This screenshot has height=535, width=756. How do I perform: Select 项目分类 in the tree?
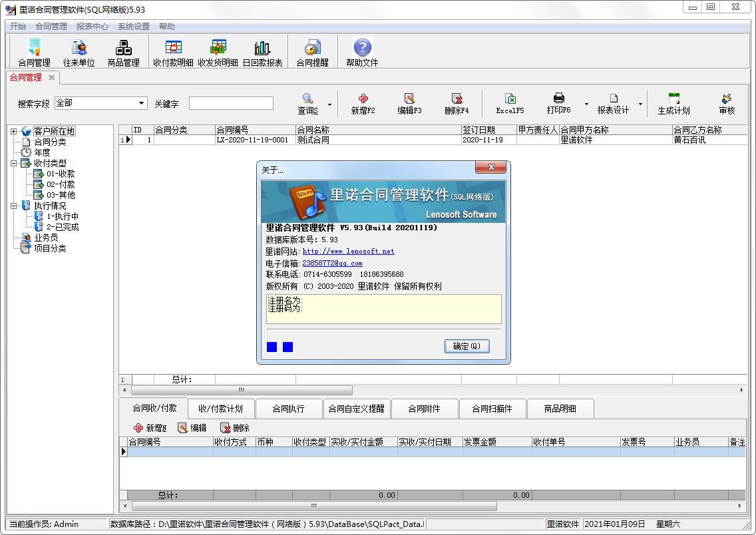pos(50,248)
